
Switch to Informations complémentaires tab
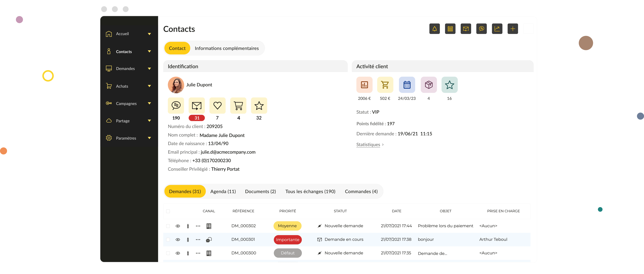pos(227,48)
